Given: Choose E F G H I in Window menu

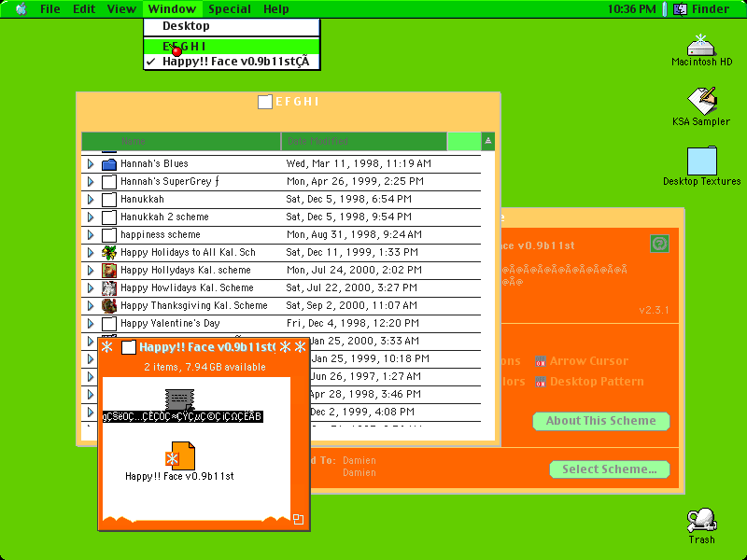Looking at the screenshot, I should click(232, 46).
